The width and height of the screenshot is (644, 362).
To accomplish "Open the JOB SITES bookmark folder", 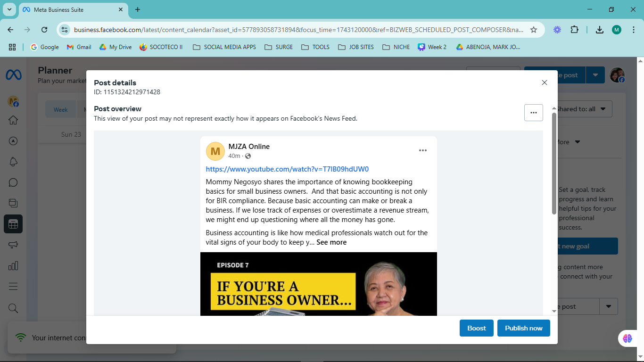I will pyautogui.click(x=356, y=47).
